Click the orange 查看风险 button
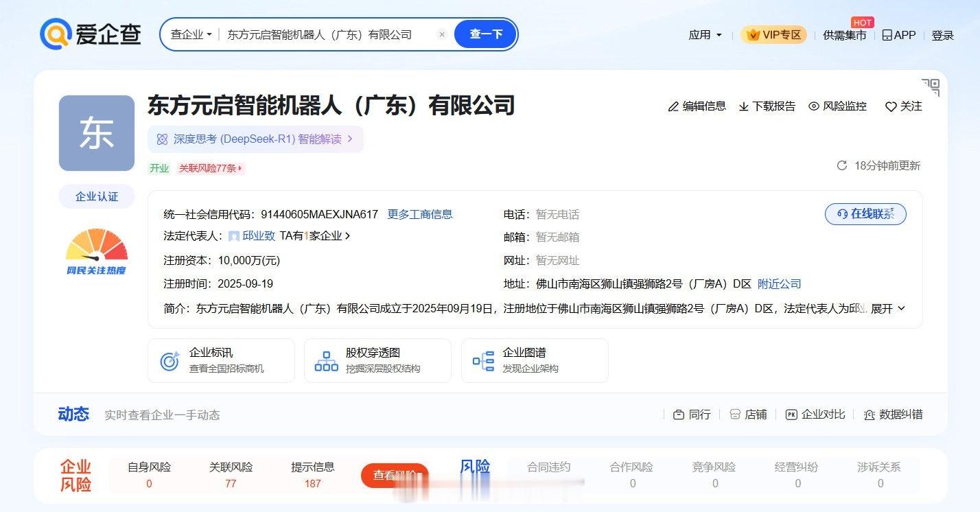980x512 pixels. (395, 476)
